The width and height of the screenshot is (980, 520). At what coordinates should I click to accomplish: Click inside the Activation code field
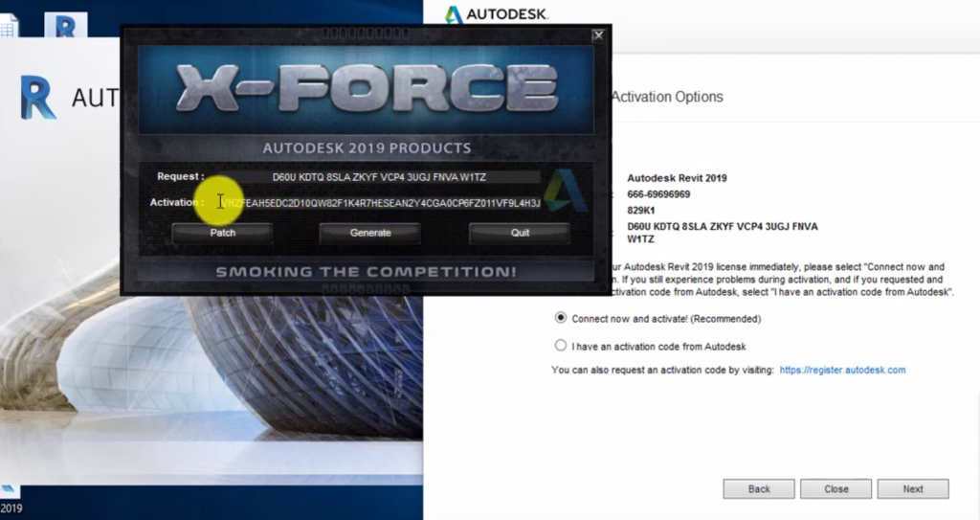pyautogui.click(x=379, y=203)
